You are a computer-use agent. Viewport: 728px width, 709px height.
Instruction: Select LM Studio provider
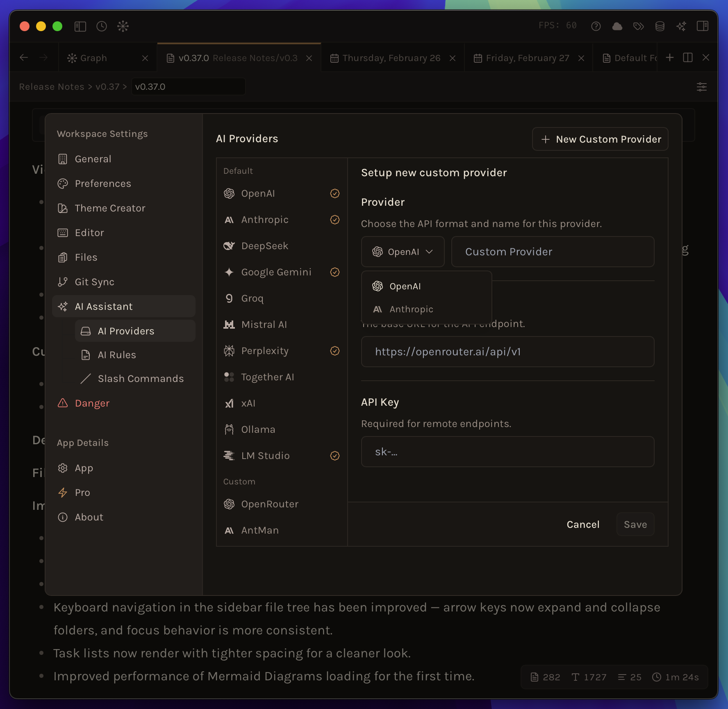pyautogui.click(x=282, y=456)
